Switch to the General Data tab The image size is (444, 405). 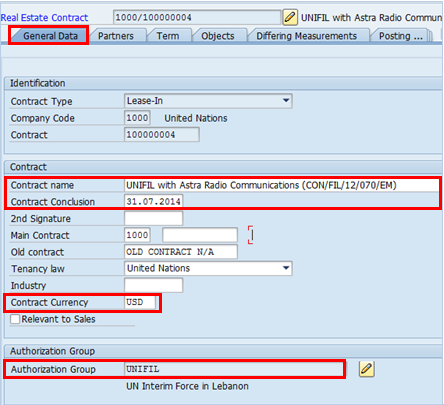click(50, 36)
